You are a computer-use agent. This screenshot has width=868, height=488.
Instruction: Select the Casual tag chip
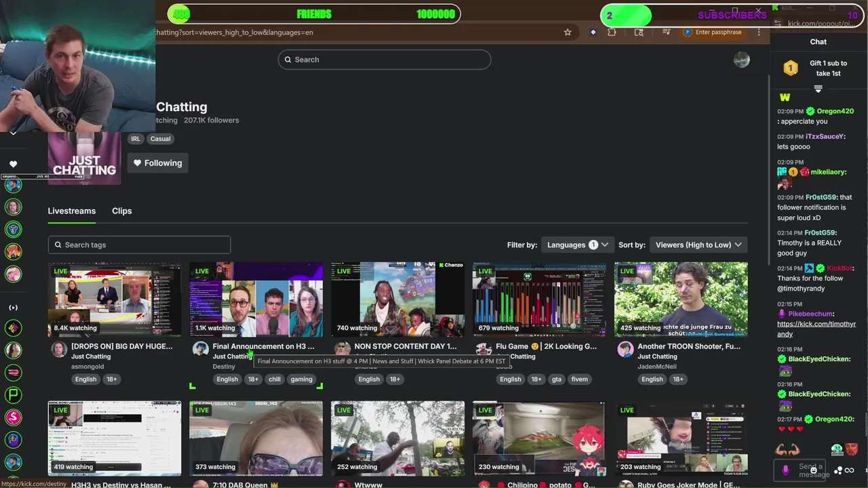pos(161,139)
